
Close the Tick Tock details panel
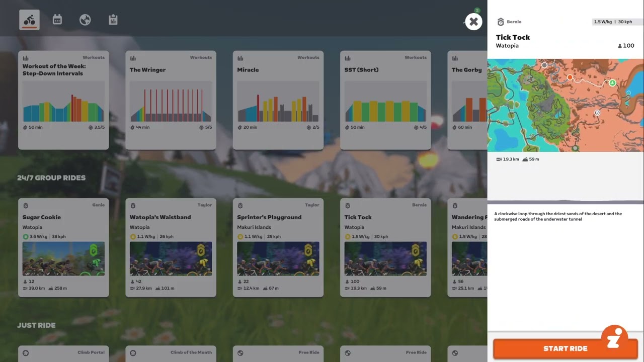click(473, 22)
